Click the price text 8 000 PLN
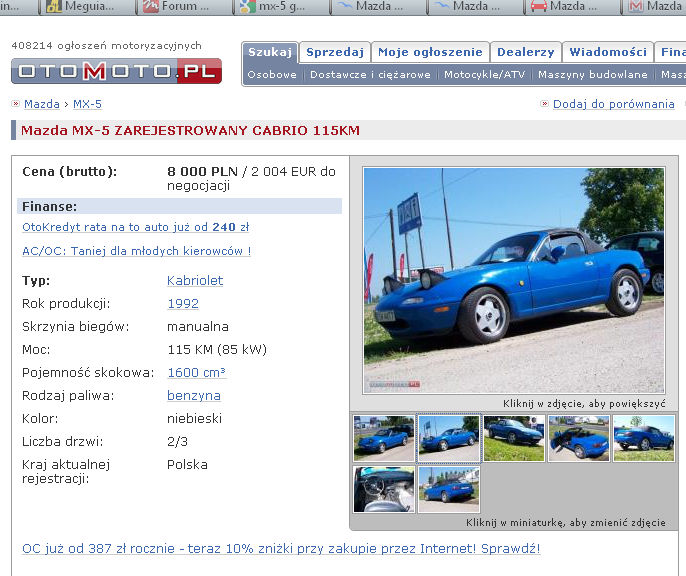 (x=202, y=171)
